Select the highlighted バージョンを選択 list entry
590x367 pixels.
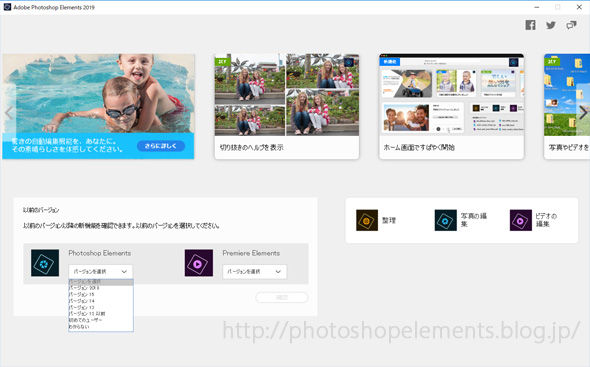coord(101,282)
